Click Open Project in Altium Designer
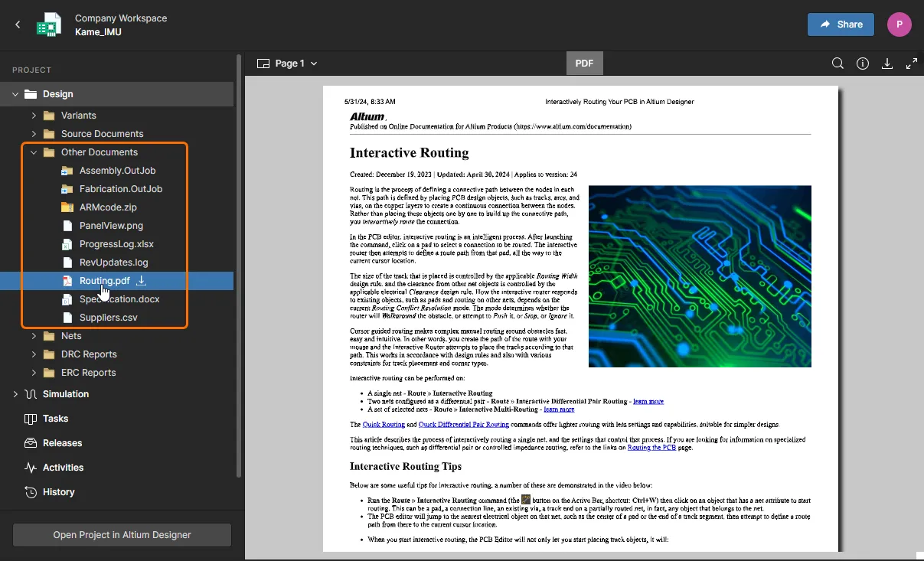The height and width of the screenshot is (561, 924). point(122,535)
